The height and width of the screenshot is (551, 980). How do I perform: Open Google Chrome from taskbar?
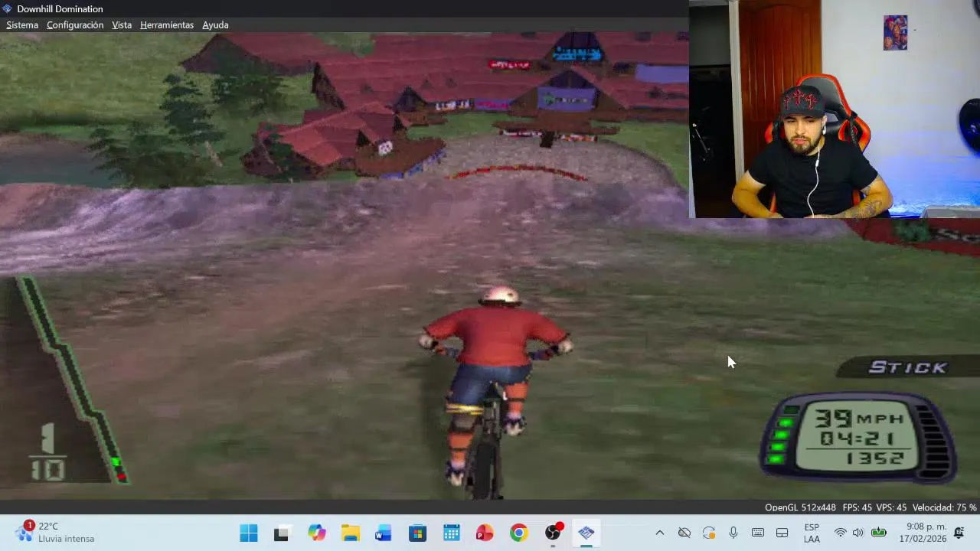[x=518, y=533]
